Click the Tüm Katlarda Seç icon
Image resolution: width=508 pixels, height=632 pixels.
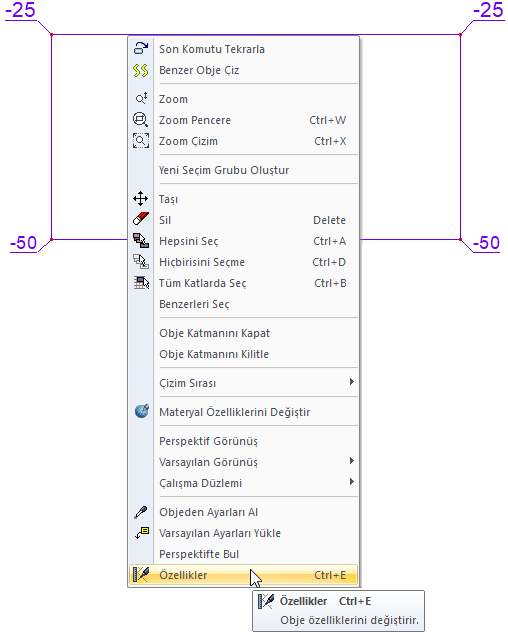(141, 283)
